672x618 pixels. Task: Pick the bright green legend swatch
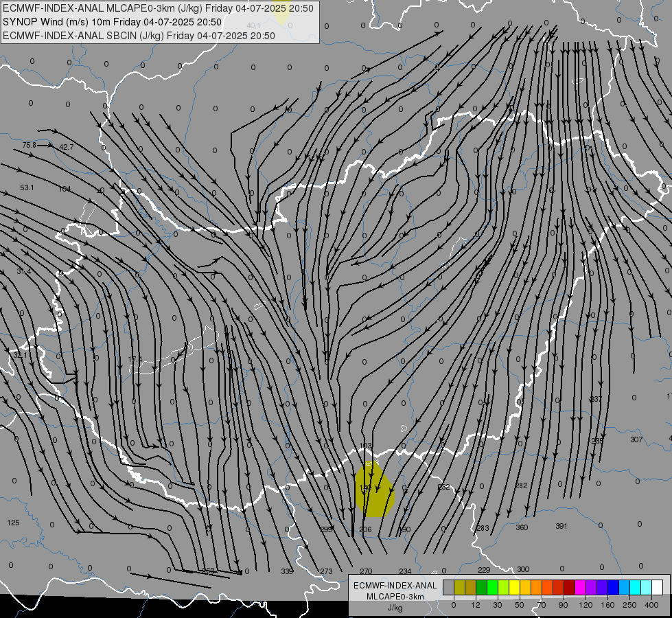pos(493,587)
